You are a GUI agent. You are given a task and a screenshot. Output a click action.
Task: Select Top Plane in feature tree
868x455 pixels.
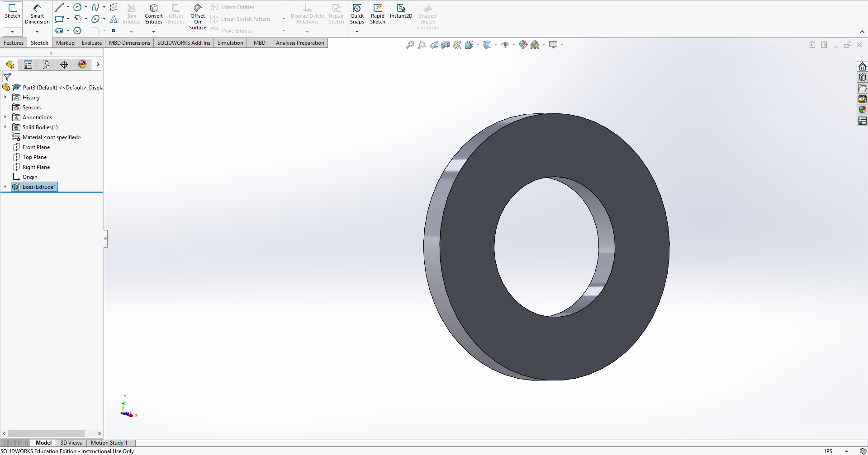[x=34, y=157]
